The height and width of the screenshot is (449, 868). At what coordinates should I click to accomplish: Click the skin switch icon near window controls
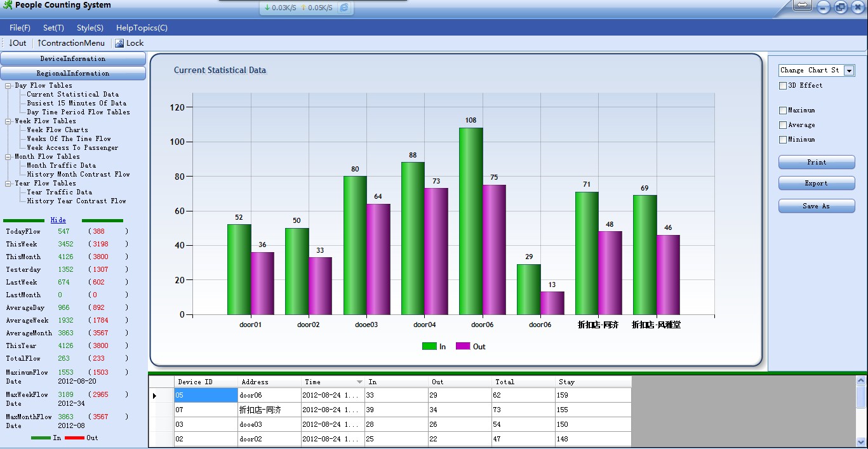(803, 6)
